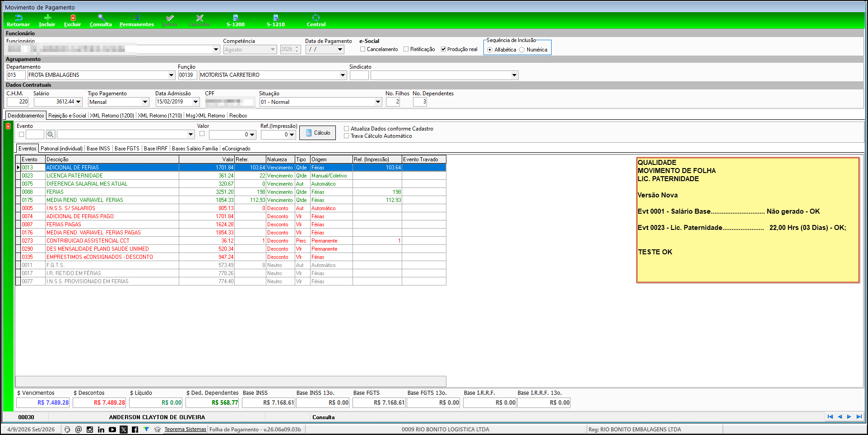Open the Sindicato dropdown
Screen dimensions: 868x435
click(x=514, y=75)
